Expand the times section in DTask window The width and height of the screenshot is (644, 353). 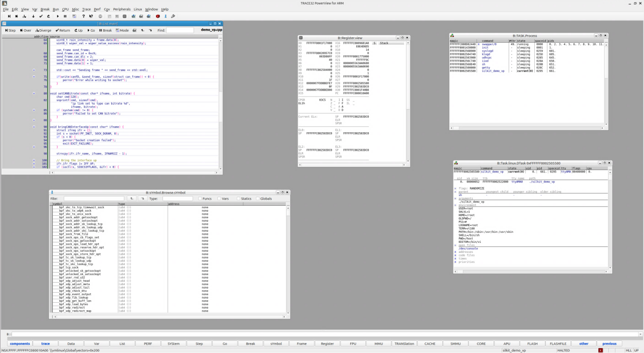point(455,258)
